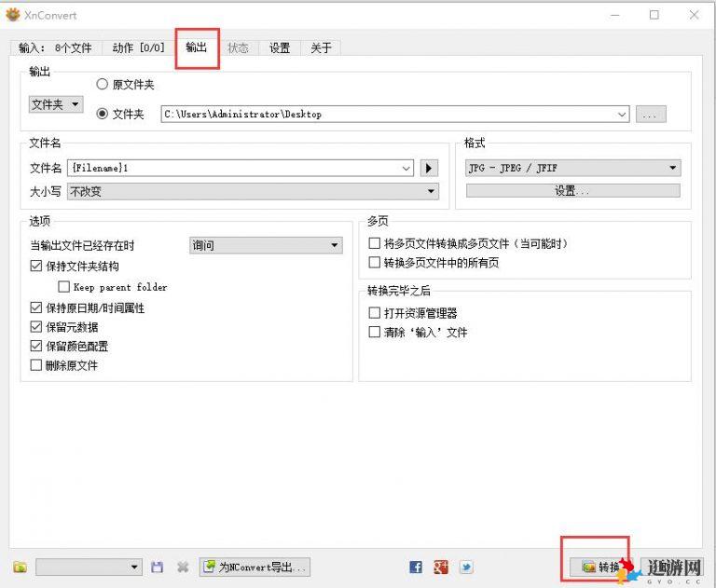Click the Facebook share icon

pos(416,567)
